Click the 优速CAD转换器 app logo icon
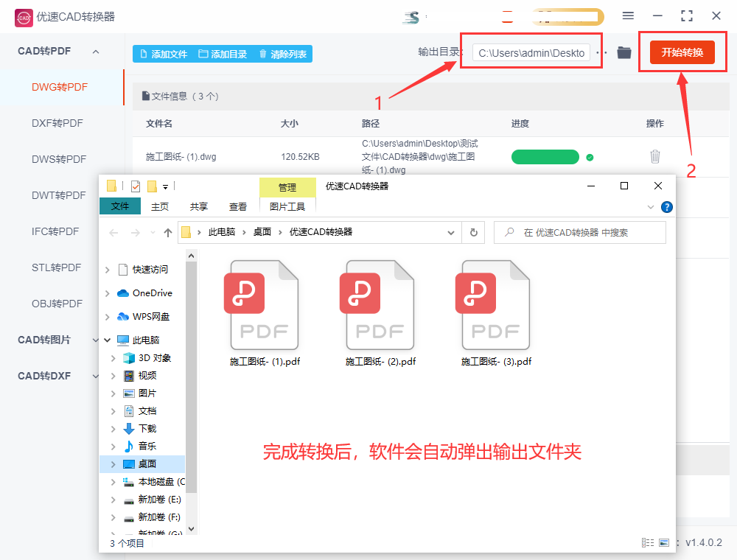 pos(24,18)
